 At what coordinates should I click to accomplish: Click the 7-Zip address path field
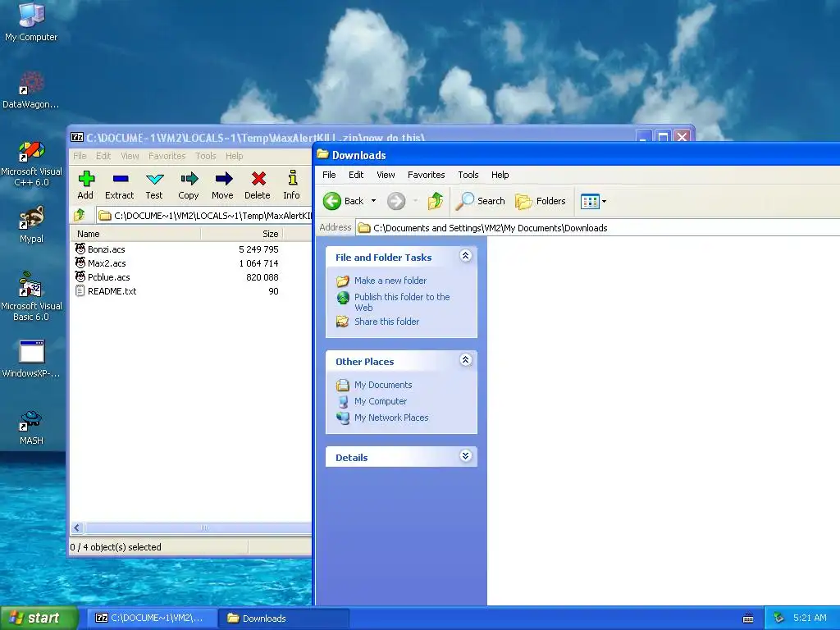point(204,216)
